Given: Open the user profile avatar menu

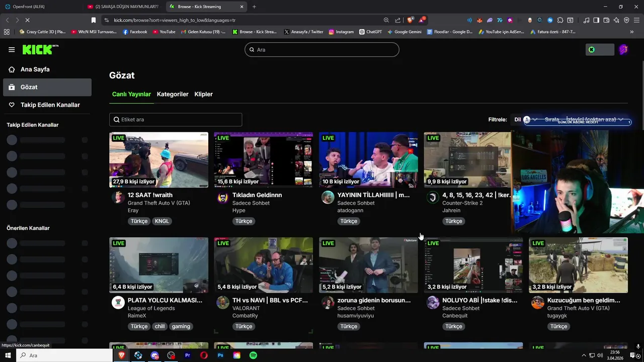Looking at the screenshot, I should pyautogui.click(x=623, y=49).
